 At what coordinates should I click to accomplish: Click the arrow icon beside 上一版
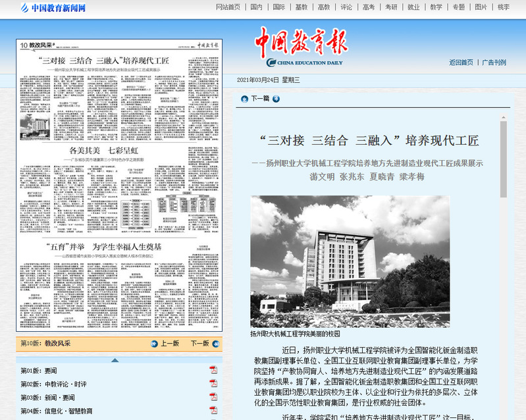click(154, 344)
